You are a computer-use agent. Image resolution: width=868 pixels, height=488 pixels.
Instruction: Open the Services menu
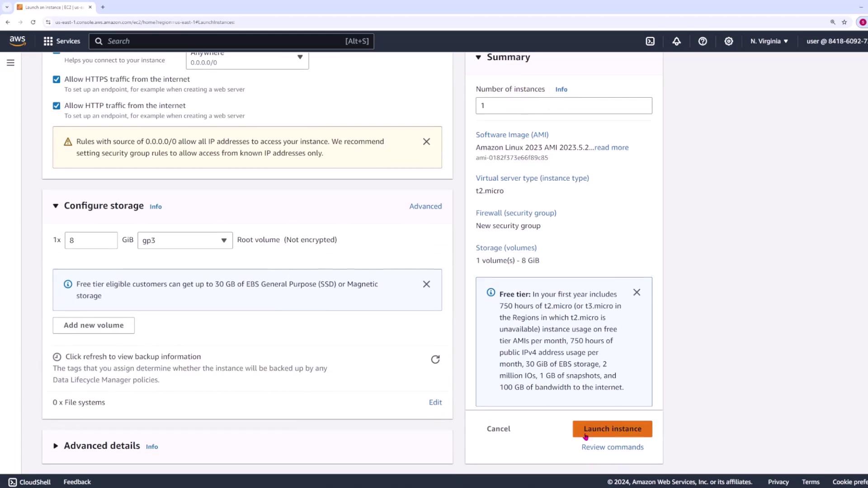[62, 41]
